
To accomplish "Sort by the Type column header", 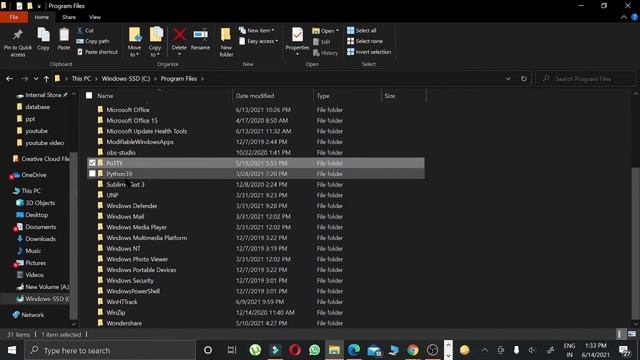I will pyautogui.click(x=347, y=96).
